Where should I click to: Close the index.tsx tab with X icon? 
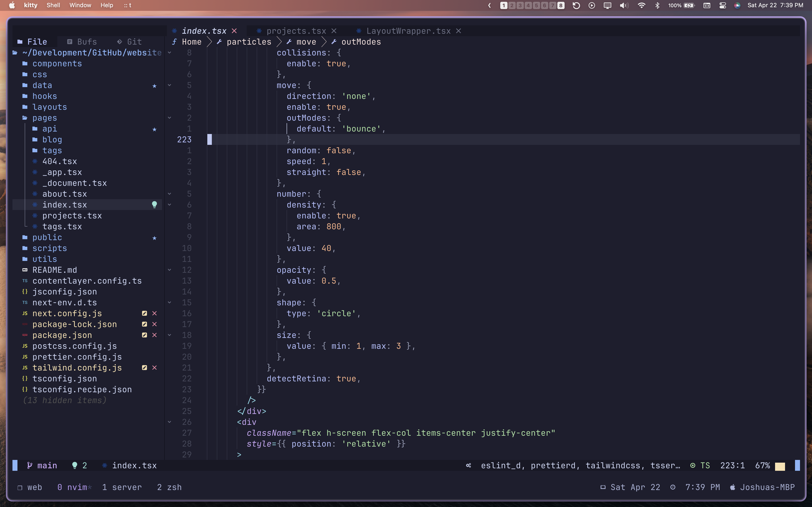tap(234, 31)
